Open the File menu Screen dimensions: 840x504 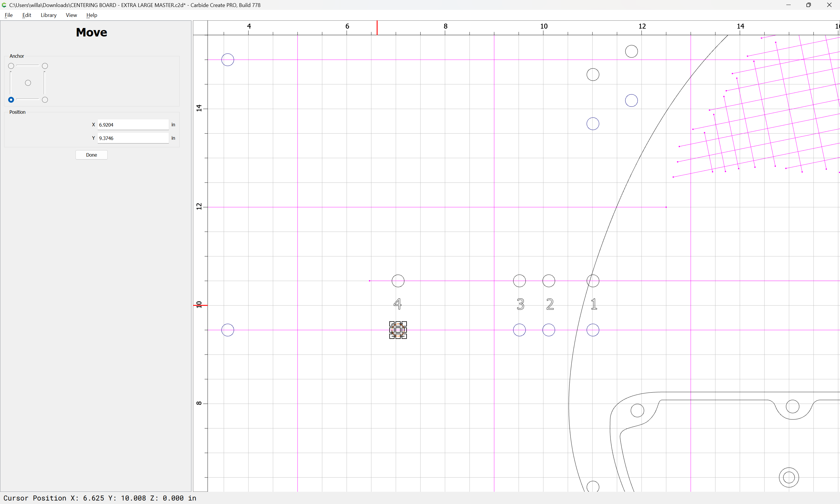(8, 15)
